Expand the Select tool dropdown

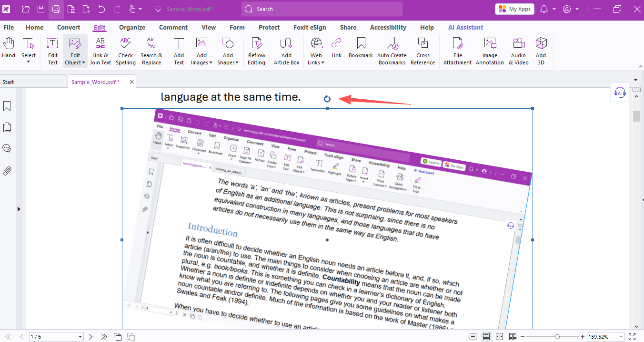click(29, 62)
